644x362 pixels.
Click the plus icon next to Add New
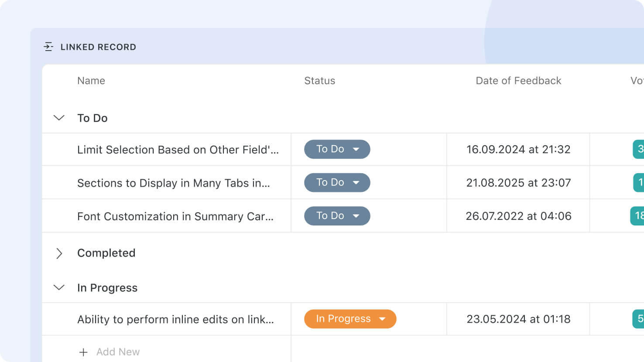click(83, 352)
